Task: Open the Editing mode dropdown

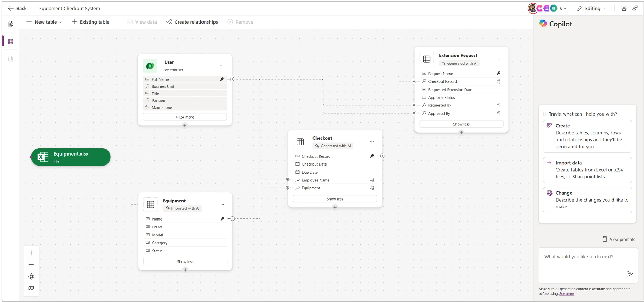Action: point(591,8)
